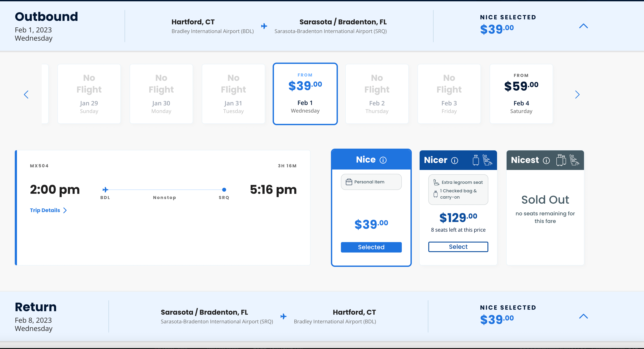The image size is (644, 349).
Task: Click the Jan 31 Tuesday no-flight card
Action: 233,94
